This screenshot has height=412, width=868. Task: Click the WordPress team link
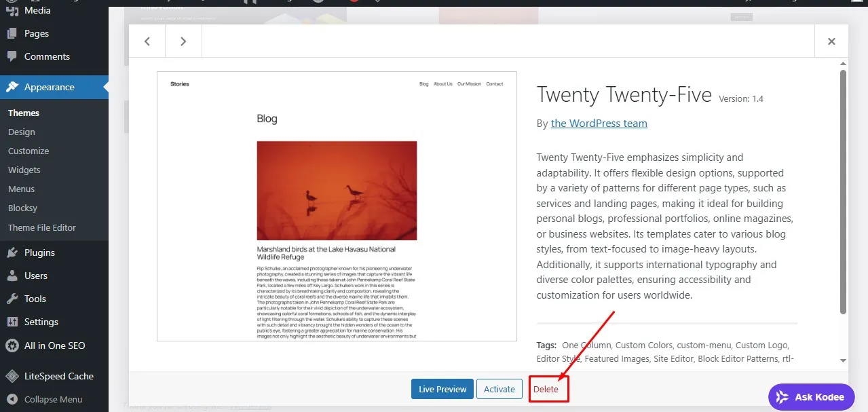point(599,123)
